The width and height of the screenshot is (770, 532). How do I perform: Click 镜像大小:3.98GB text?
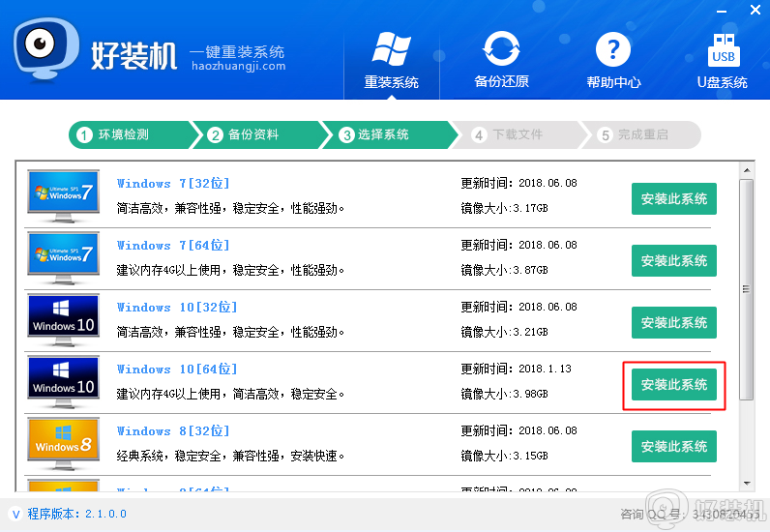tap(504, 394)
